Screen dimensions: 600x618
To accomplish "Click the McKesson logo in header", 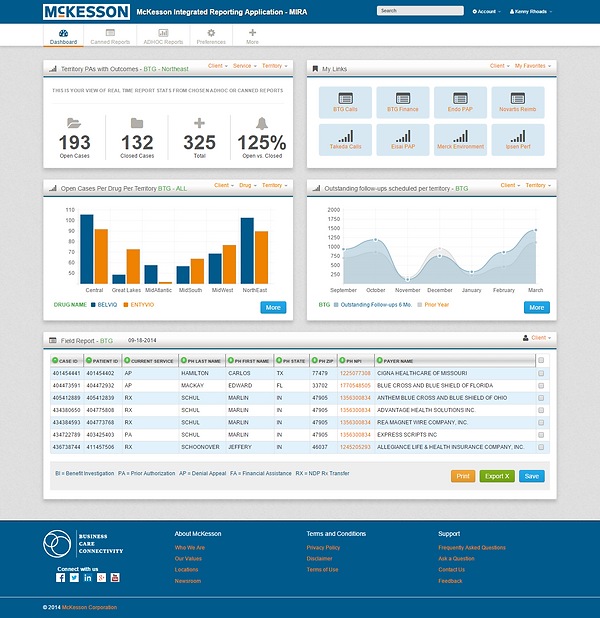I will pos(86,12).
